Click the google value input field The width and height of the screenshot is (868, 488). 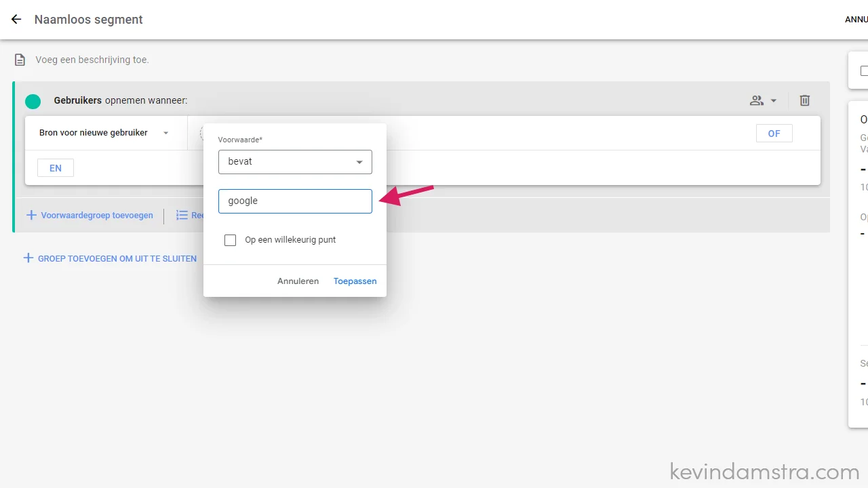click(x=295, y=201)
